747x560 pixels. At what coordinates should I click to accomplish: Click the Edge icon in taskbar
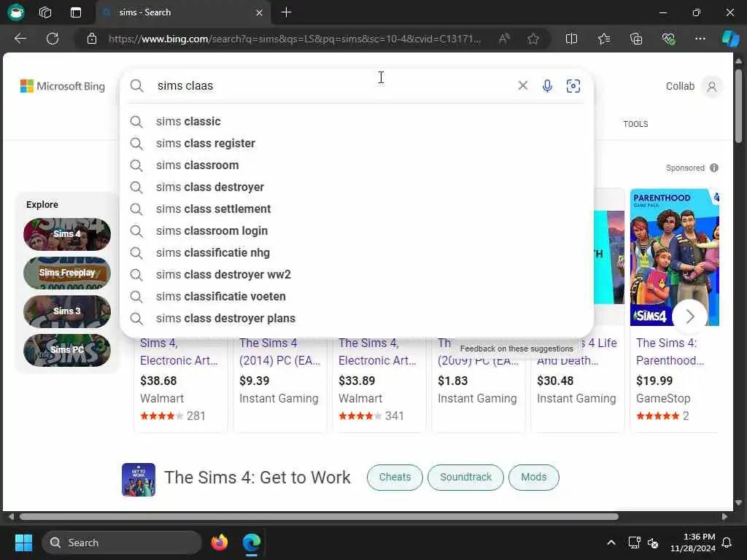pos(252,542)
